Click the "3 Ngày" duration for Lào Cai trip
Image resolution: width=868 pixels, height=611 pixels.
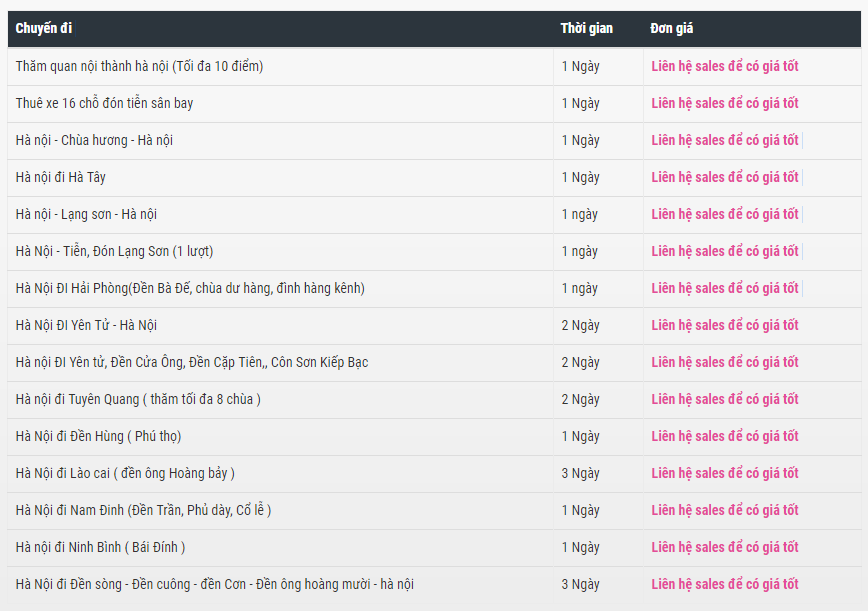pyautogui.click(x=580, y=473)
